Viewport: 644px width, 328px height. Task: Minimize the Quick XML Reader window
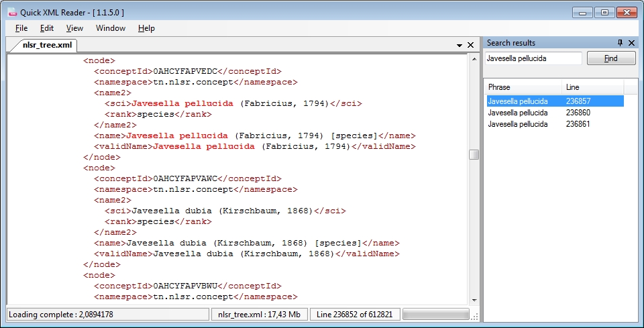coord(582,12)
